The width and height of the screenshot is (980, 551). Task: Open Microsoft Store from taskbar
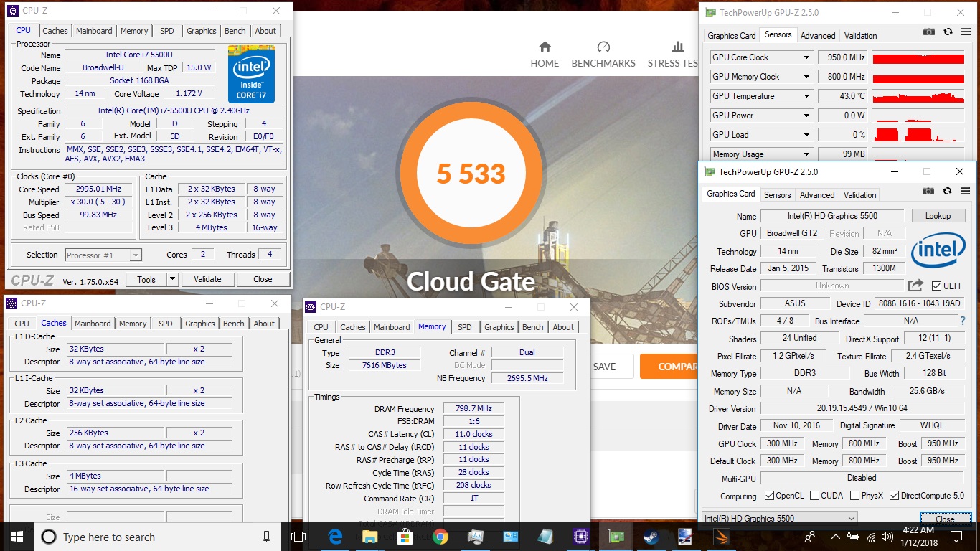point(405,537)
